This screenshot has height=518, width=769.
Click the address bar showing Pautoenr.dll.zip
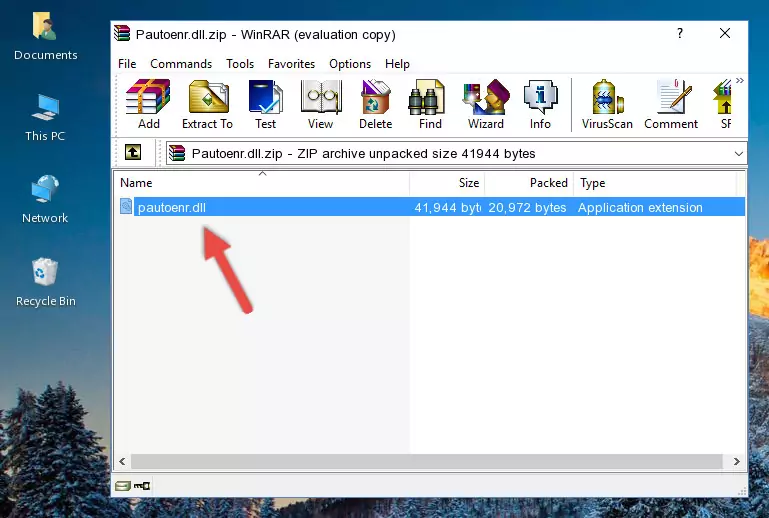coord(456,154)
